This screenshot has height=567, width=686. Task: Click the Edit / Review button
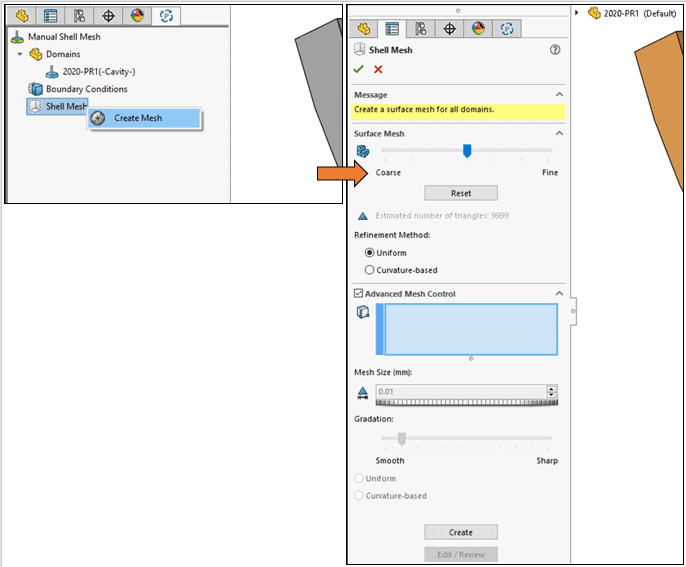click(461, 554)
